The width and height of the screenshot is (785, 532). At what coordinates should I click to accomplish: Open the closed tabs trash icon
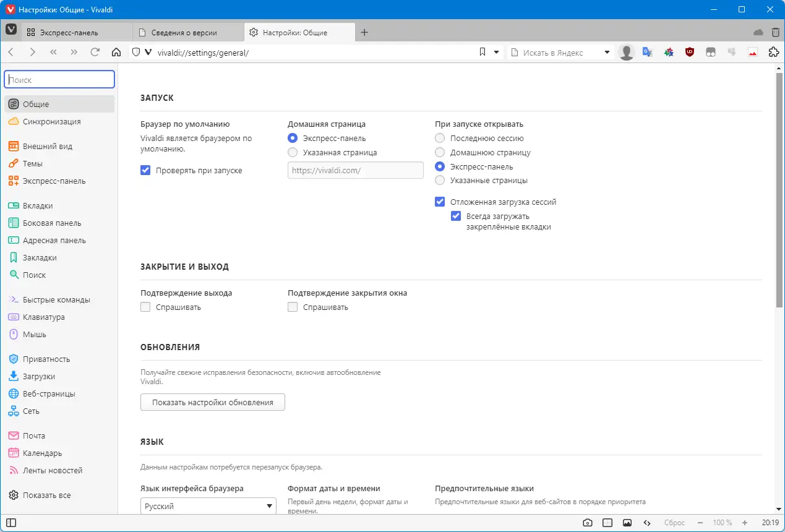pyautogui.click(x=776, y=32)
